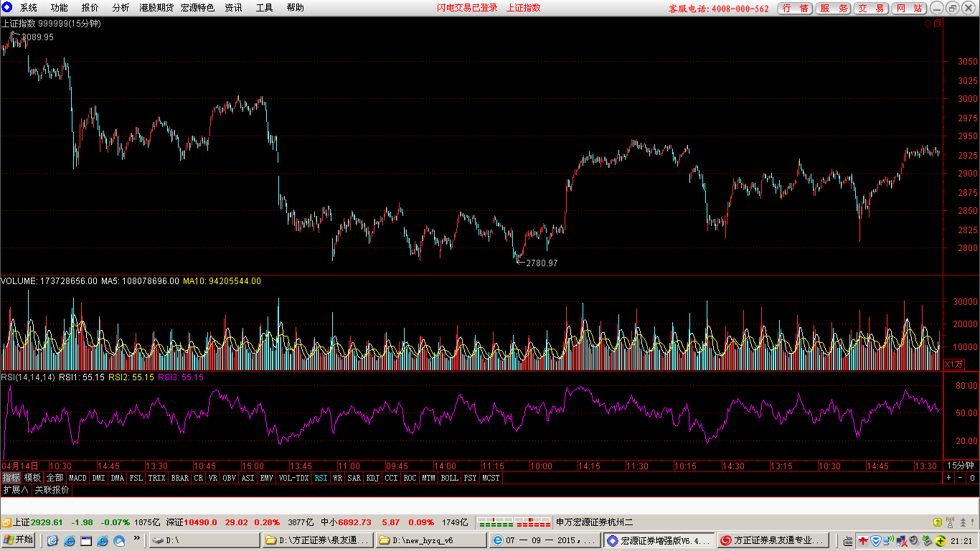Click the 0 reset button beside minus
980x551 pixels.
tap(972, 477)
